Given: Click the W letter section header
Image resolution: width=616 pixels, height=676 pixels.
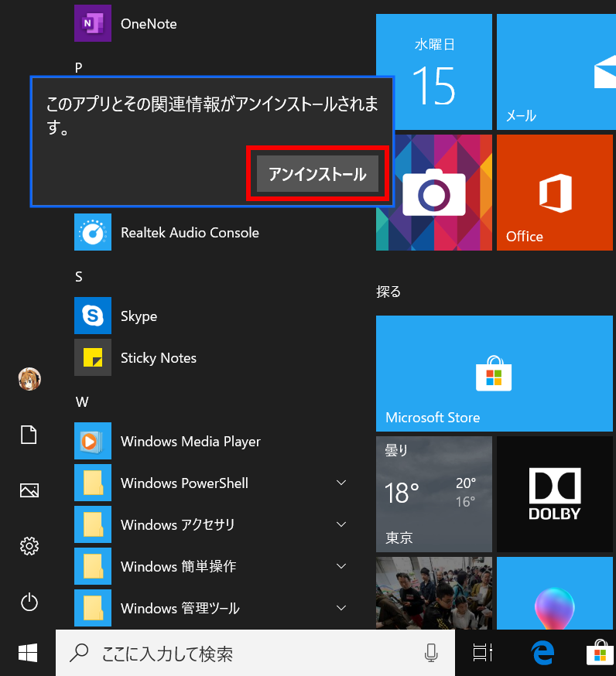Looking at the screenshot, I should click(82, 401).
